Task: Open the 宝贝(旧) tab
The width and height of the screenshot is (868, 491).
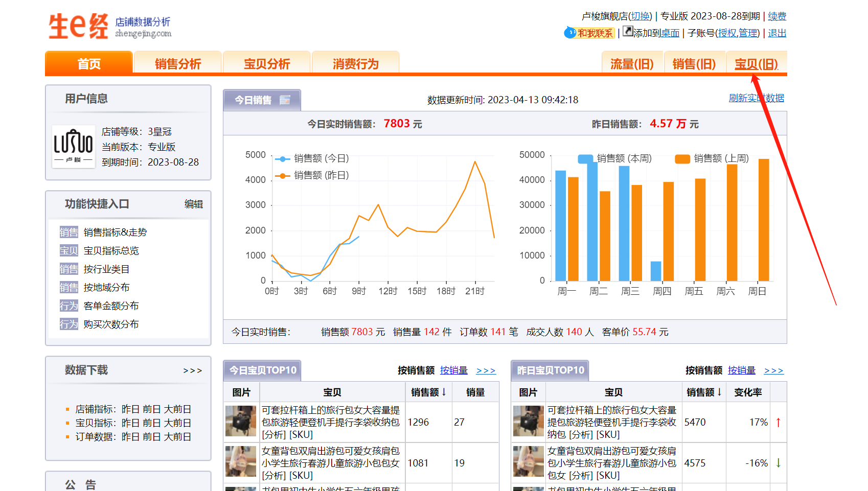Action: 756,64
